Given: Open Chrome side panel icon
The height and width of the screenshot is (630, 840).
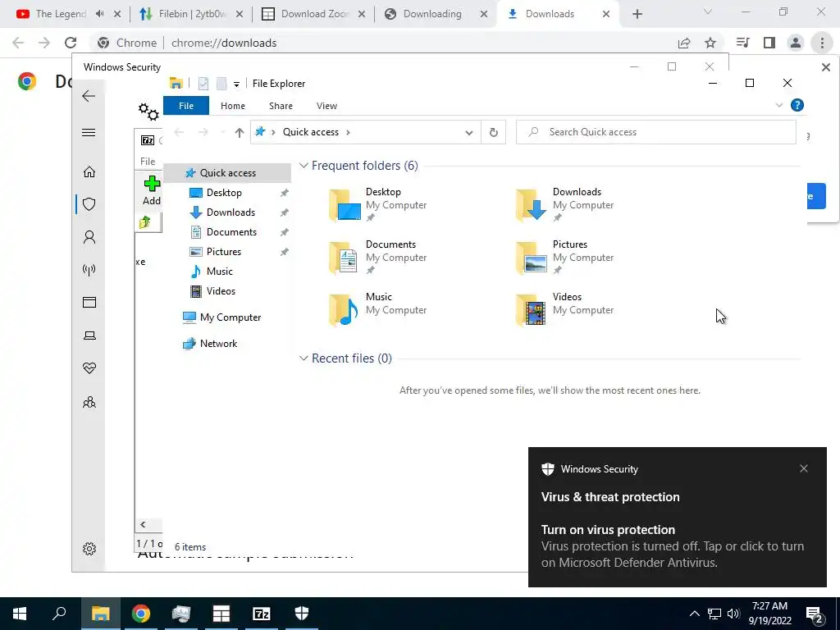Looking at the screenshot, I should pos(769,43).
